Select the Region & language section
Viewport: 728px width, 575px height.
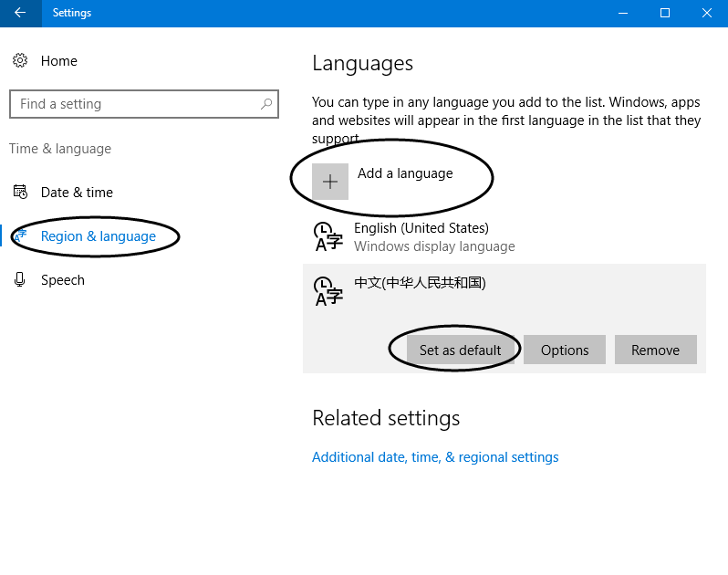(x=99, y=236)
